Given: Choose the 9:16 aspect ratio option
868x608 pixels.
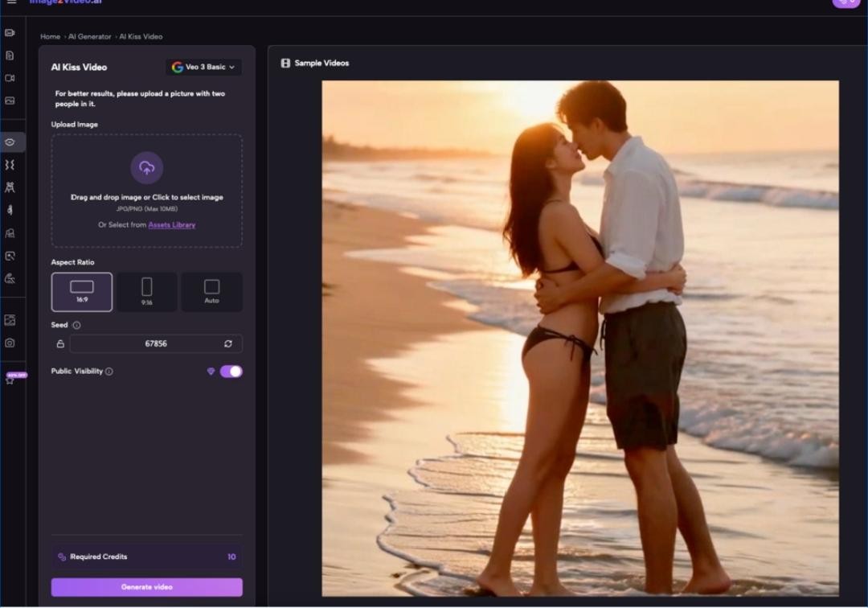Looking at the screenshot, I should [146, 291].
